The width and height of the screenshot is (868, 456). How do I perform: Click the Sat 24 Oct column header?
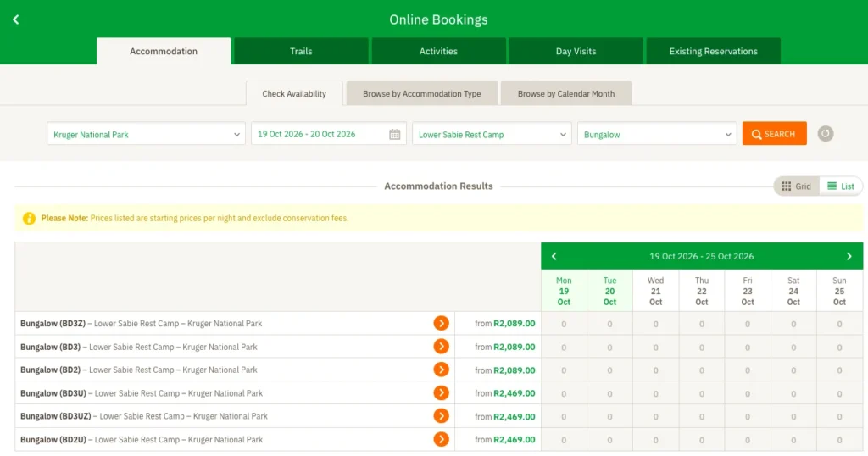[793, 291]
